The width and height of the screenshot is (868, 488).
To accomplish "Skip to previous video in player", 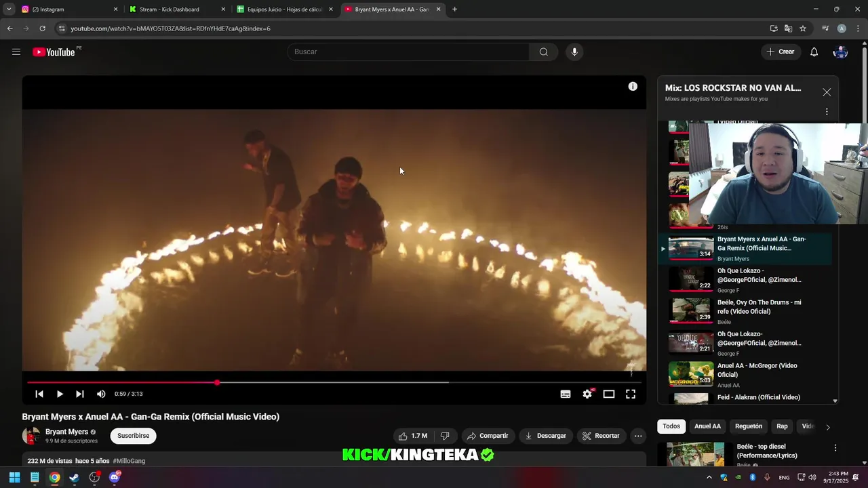I will (39, 394).
